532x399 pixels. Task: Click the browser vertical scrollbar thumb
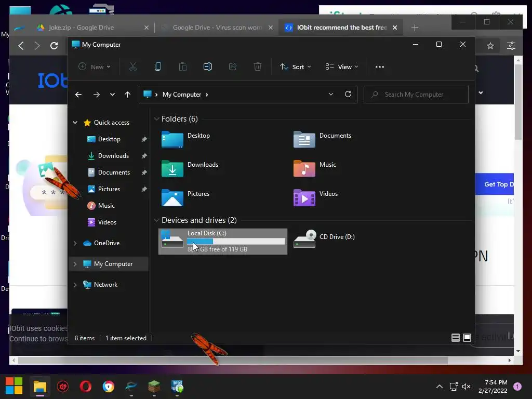click(518, 102)
